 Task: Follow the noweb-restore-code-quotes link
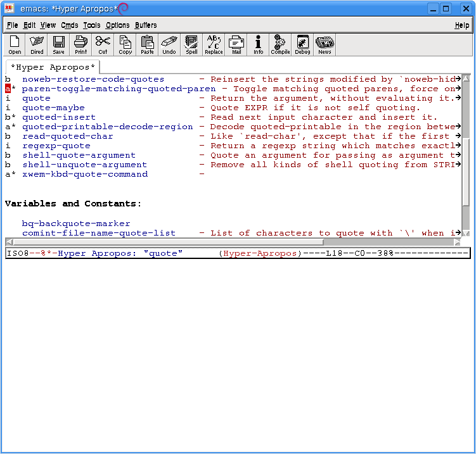coord(93,79)
